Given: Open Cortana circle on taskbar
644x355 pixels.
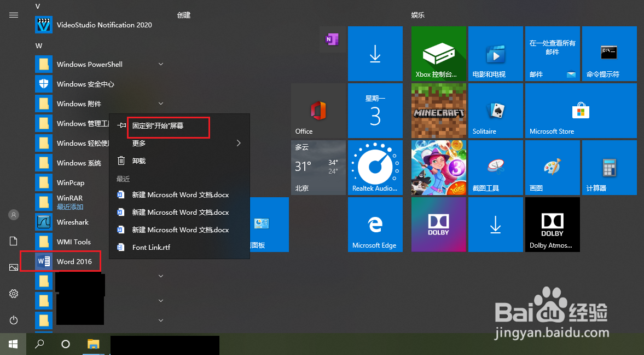Looking at the screenshot, I should pyautogui.click(x=66, y=344).
